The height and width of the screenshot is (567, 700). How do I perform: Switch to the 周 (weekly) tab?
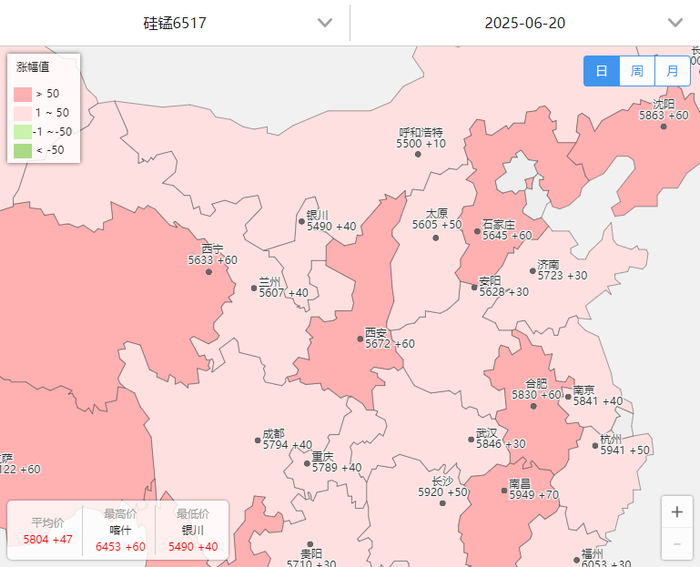[637, 71]
